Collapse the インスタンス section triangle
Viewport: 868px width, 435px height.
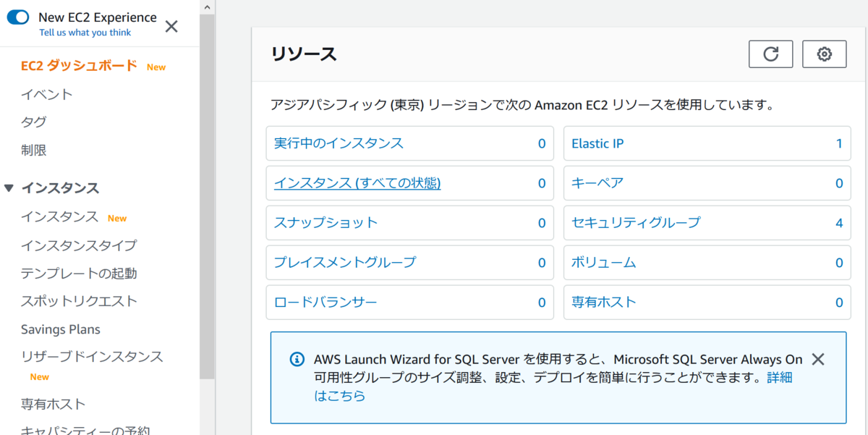click(9, 188)
